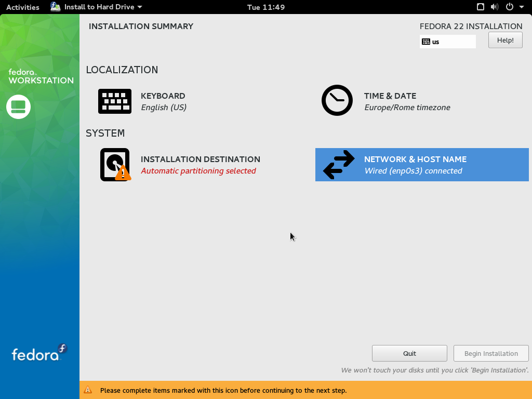Click the keyboard icon under Localization

(114, 101)
